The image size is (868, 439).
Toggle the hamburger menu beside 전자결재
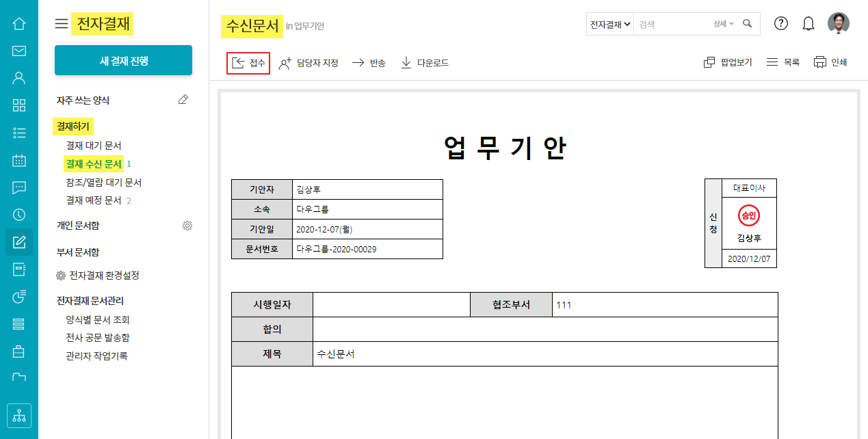point(62,24)
